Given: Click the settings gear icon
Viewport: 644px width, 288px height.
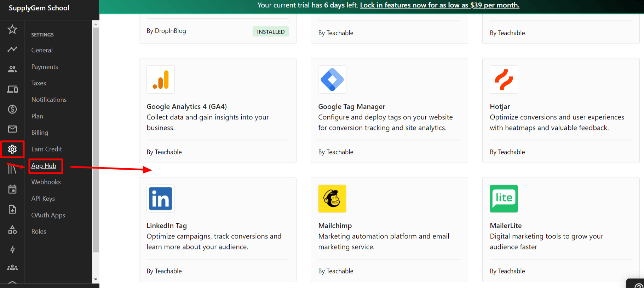Looking at the screenshot, I should 12,149.
